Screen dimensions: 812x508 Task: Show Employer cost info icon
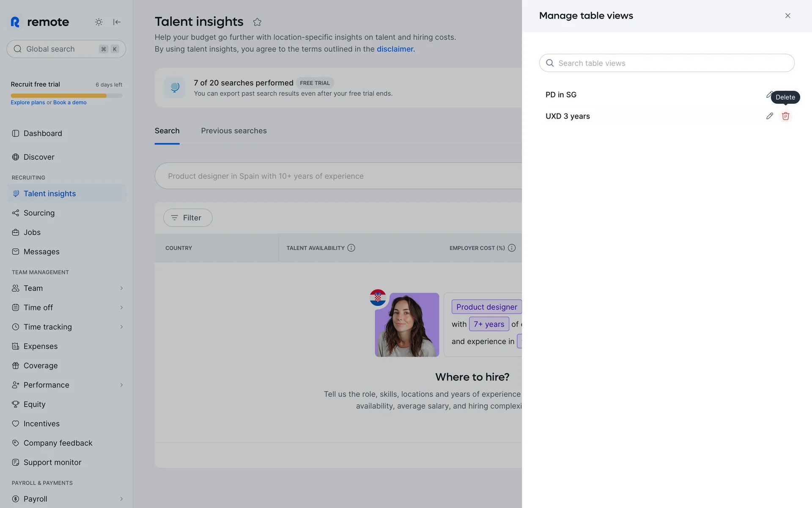pyautogui.click(x=512, y=248)
